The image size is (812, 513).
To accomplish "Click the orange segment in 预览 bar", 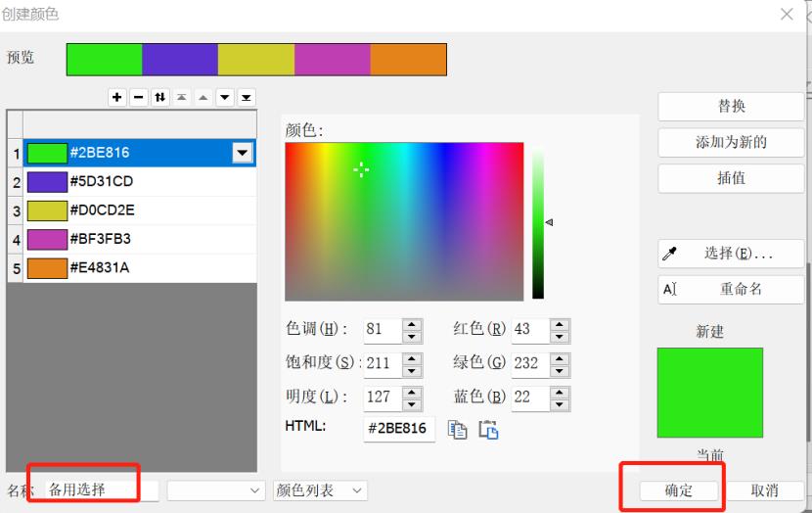I will [x=408, y=60].
